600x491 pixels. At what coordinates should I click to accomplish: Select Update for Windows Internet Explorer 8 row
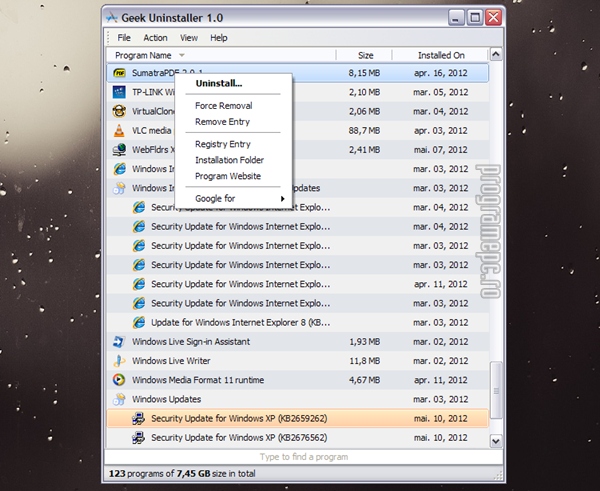point(298,322)
